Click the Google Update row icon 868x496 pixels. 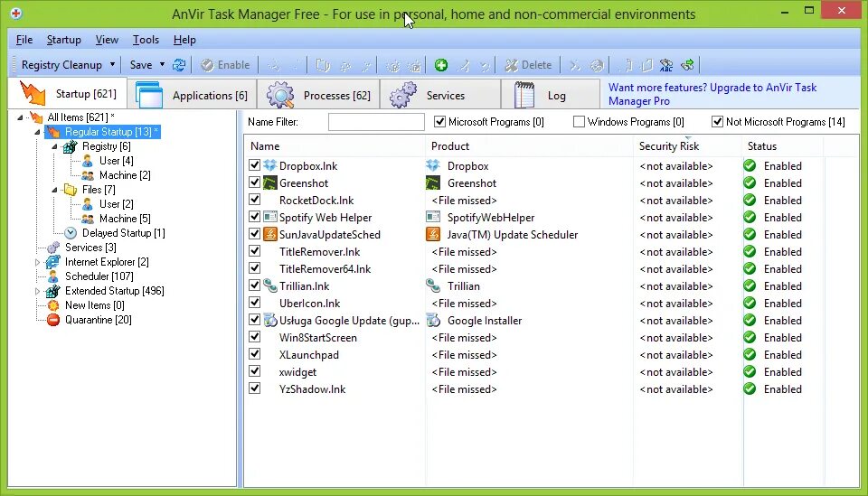tap(269, 320)
